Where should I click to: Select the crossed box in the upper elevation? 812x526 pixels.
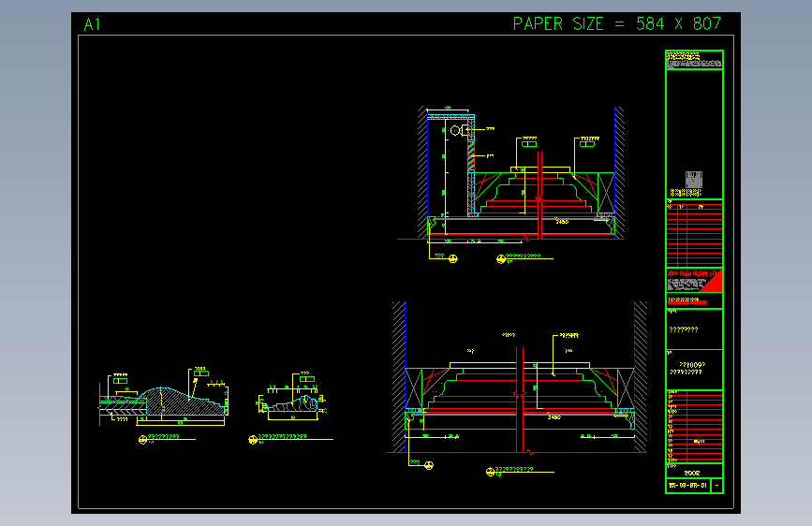point(606,193)
